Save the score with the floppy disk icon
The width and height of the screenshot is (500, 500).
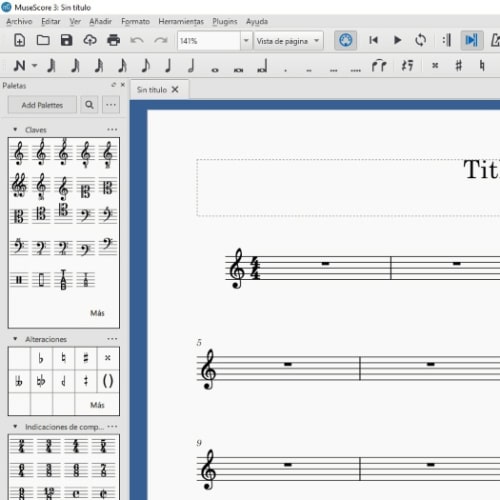coord(66,40)
